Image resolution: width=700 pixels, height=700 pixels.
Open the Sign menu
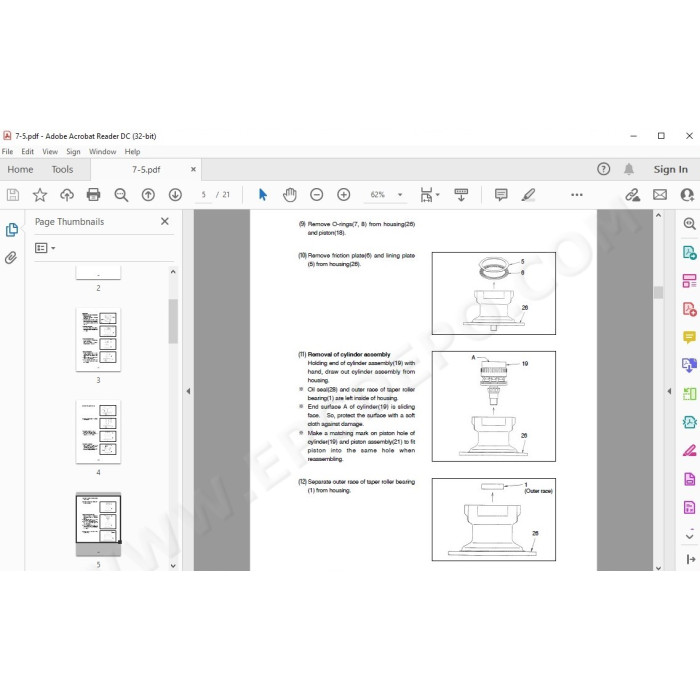[73, 152]
